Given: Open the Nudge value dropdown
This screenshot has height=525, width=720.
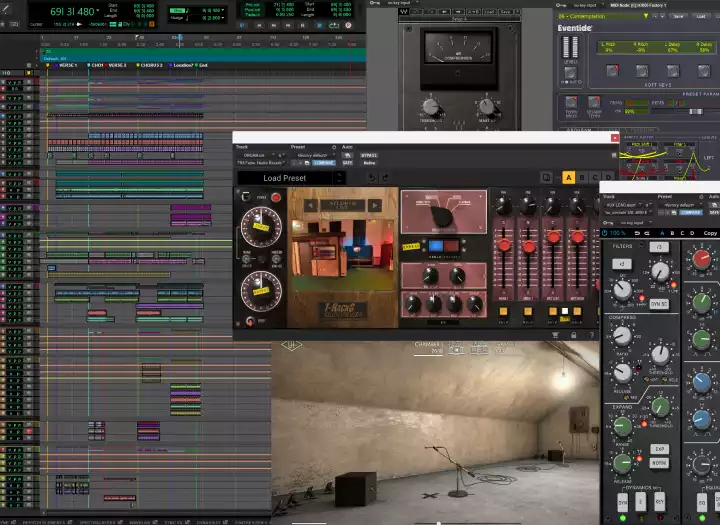Looking at the screenshot, I should click(223, 18).
